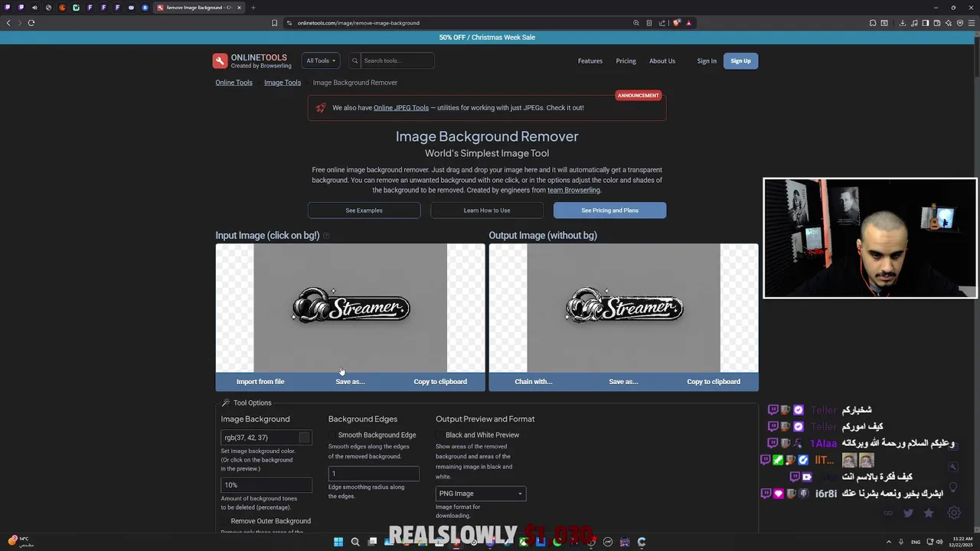Click the bookmark icon in address bar
The height and width of the screenshot is (551, 980).
point(274,23)
